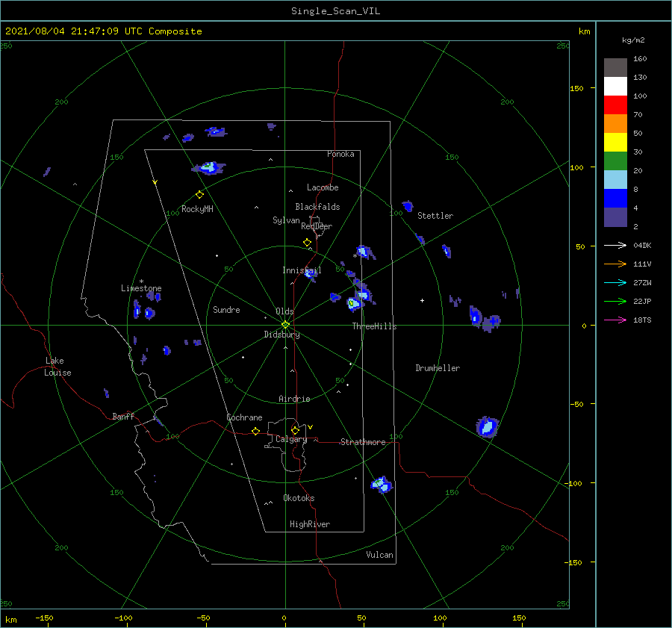The height and width of the screenshot is (628, 672).
Task: Click the Limestone label
Action: click(141, 288)
